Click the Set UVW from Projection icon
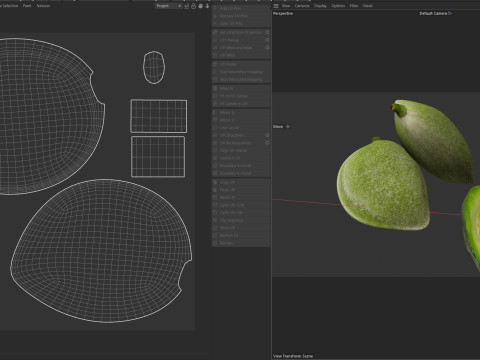Viewport: 480px width, 360px height. pos(215,33)
